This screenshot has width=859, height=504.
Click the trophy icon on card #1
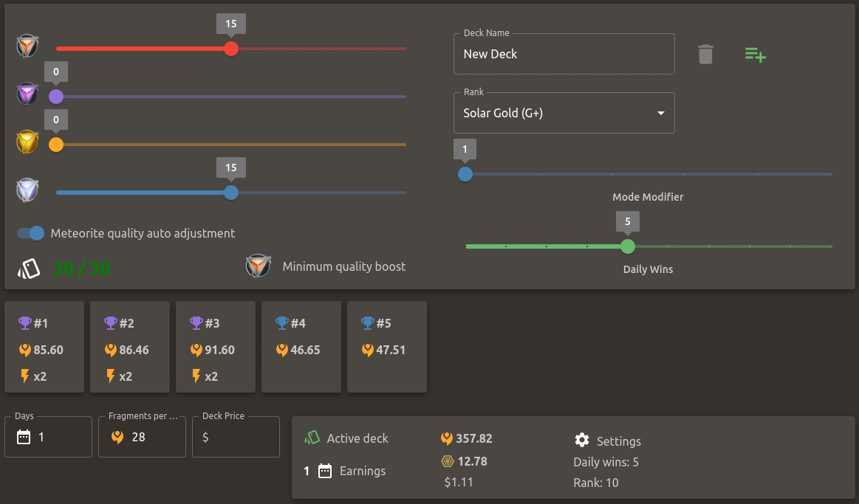point(24,323)
